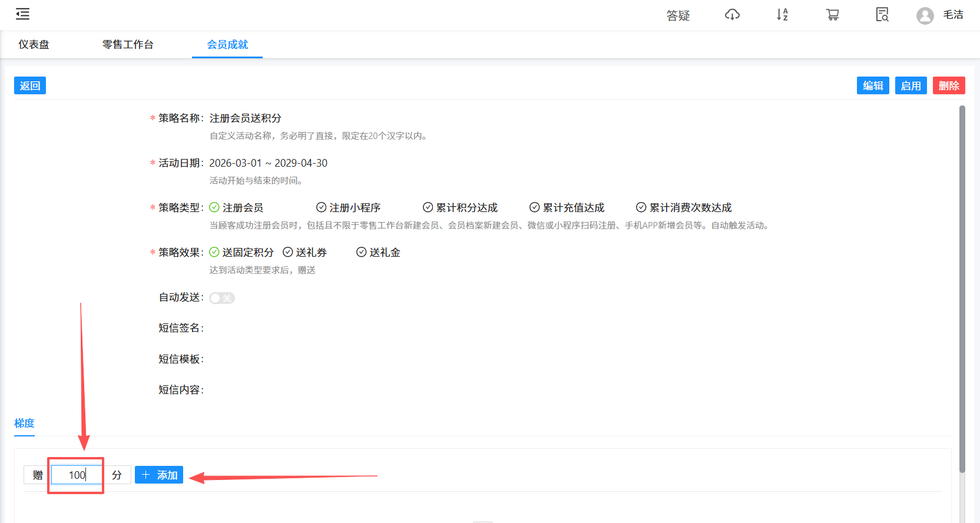Screen dimensions: 980x523
Task: Click the 返回 button
Action: 30,86
